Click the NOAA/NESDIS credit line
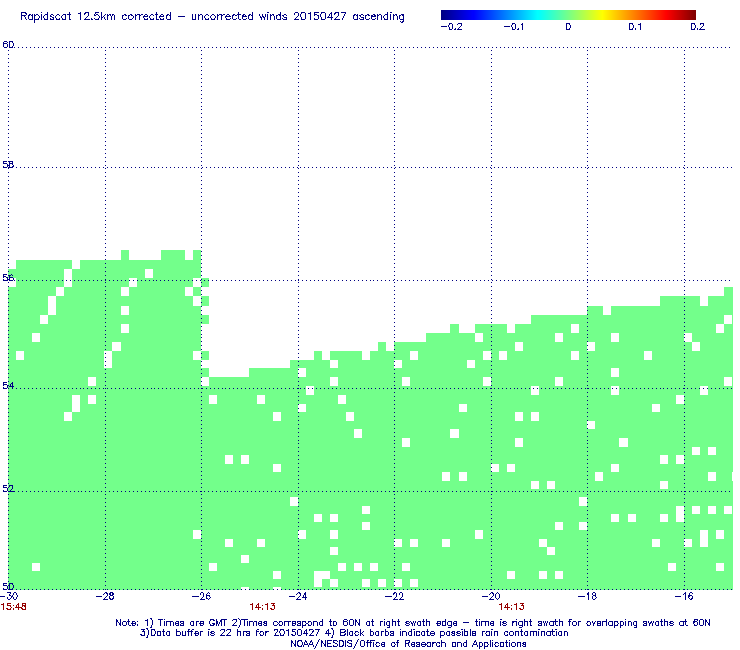The image size is (740, 650). [408, 644]
